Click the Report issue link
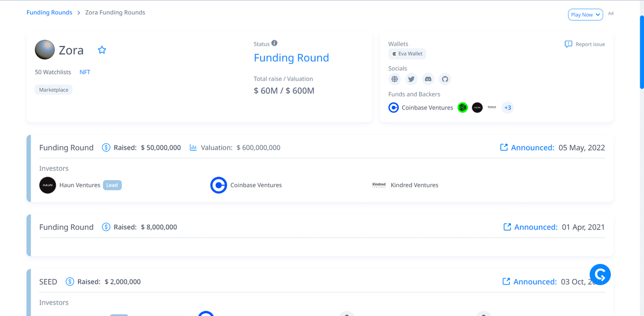The width and height of the screenshot is (644, 316). pyautogui.click(x=584, y=44)
